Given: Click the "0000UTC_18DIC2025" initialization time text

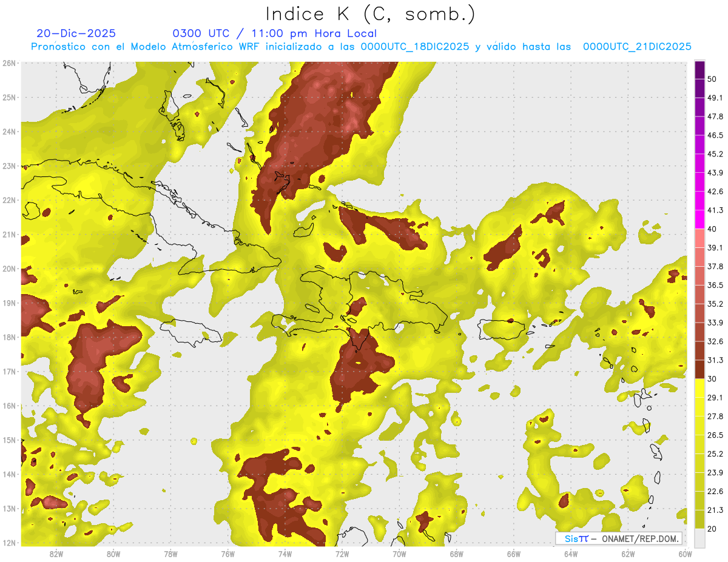Looking at the screenshot, I should 414,46.
